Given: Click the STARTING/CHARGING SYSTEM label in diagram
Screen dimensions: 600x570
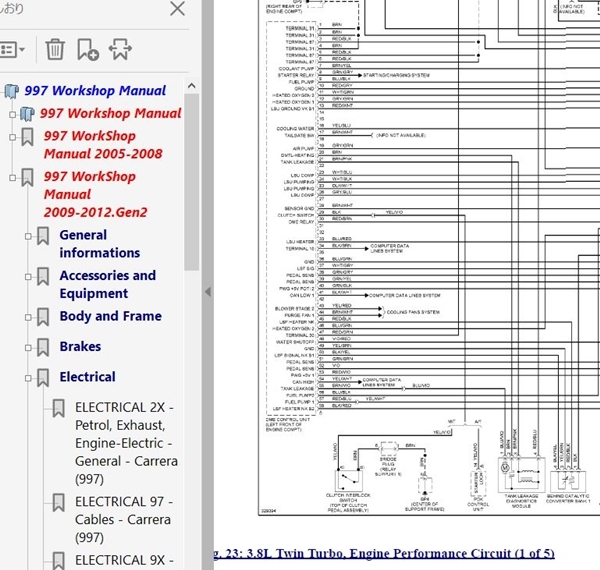Looking at the screenshot, I should pyautogui.click(x=396, y=75).
